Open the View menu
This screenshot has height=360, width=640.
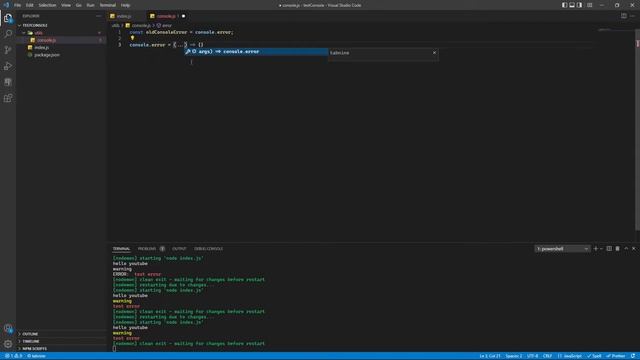tap(66, 5)
